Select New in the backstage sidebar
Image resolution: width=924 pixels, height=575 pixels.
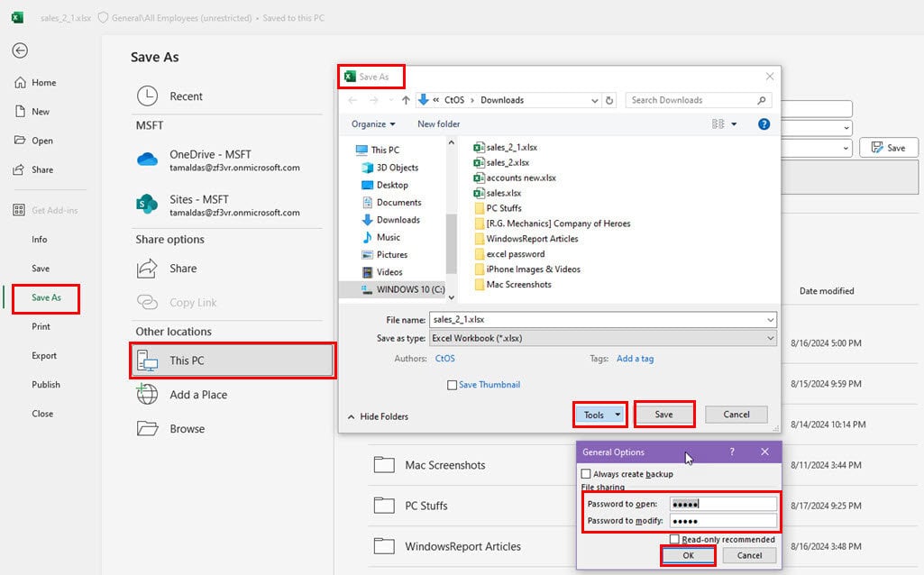pos(32,112)
